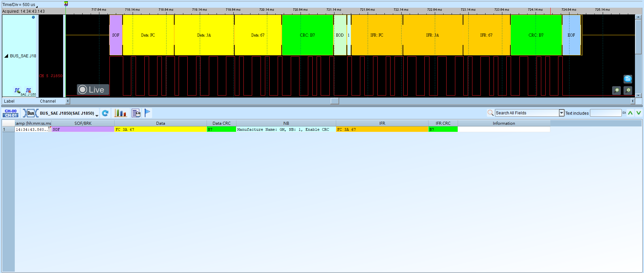Click the SOF/BRK column header
The height and width of the screenshot is (273, 644).
(x=83, y=123)
